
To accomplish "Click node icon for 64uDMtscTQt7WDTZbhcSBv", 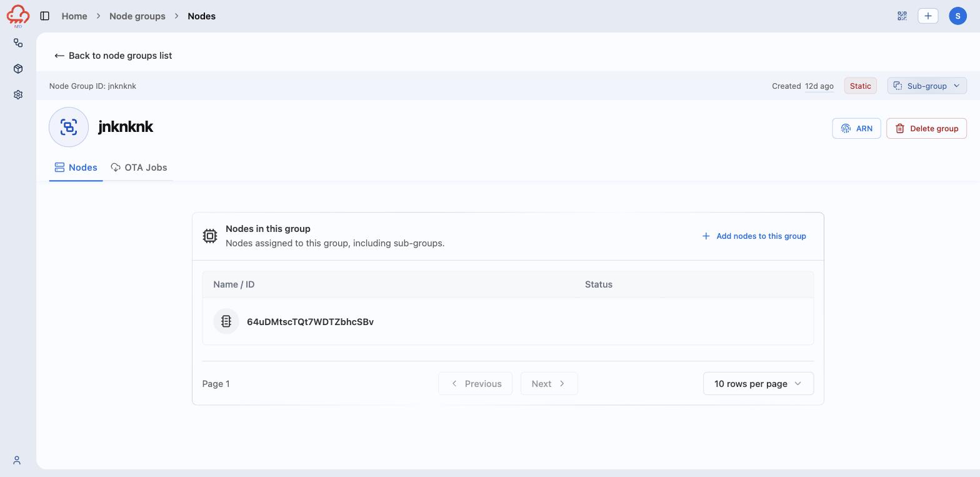I will pyautogui.click(x=226, y=321).
